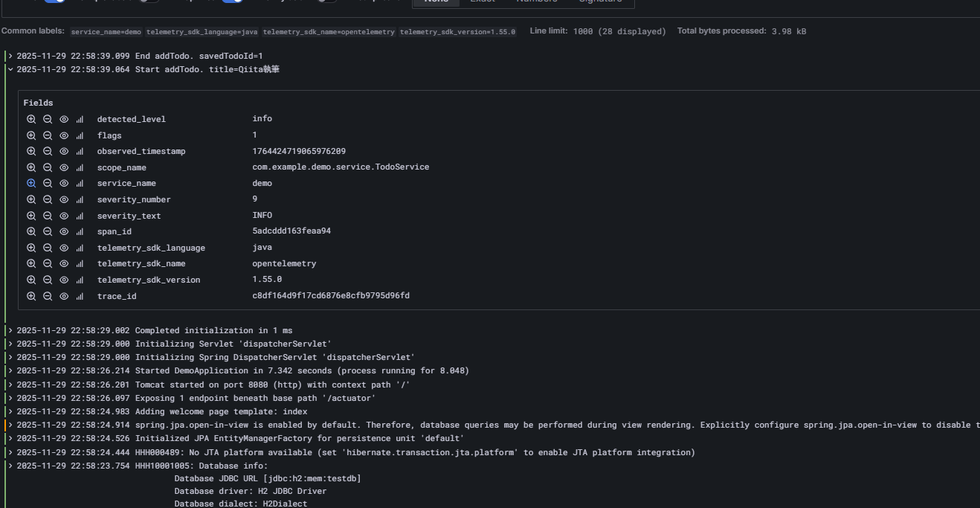
Task: View statistics bars icon for scope_name
Action: click(x=80, y=167)
